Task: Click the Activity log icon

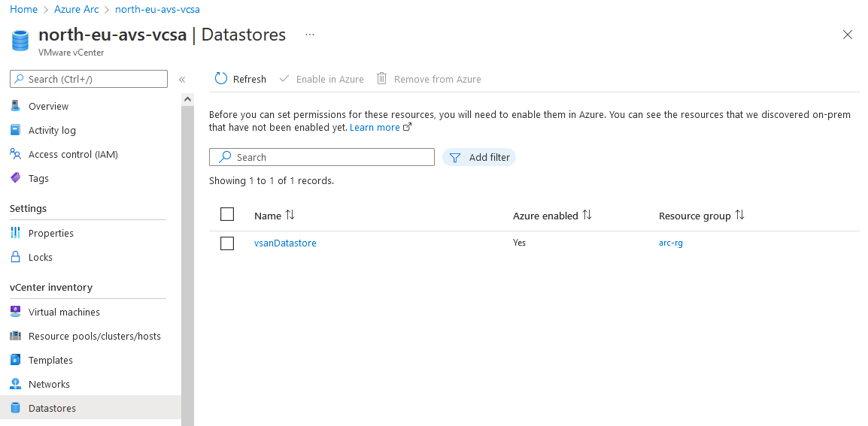Action: [x=16, y=130]
